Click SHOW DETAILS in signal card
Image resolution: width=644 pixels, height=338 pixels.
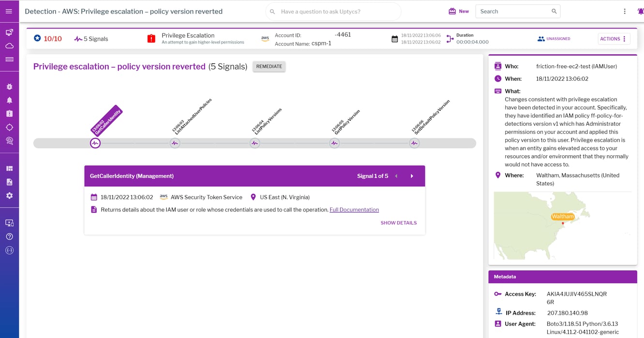398,223
